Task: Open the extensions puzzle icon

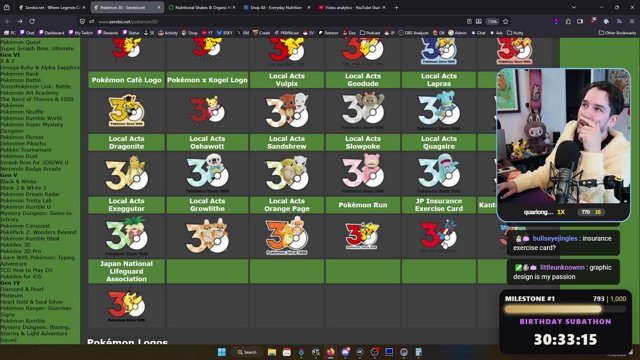Action: point(568,21)
